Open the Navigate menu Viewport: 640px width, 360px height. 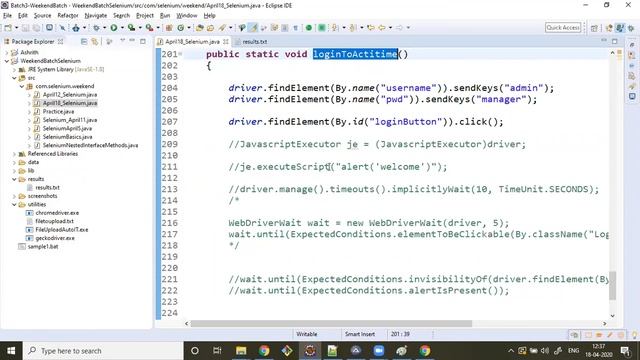(96, 16)
